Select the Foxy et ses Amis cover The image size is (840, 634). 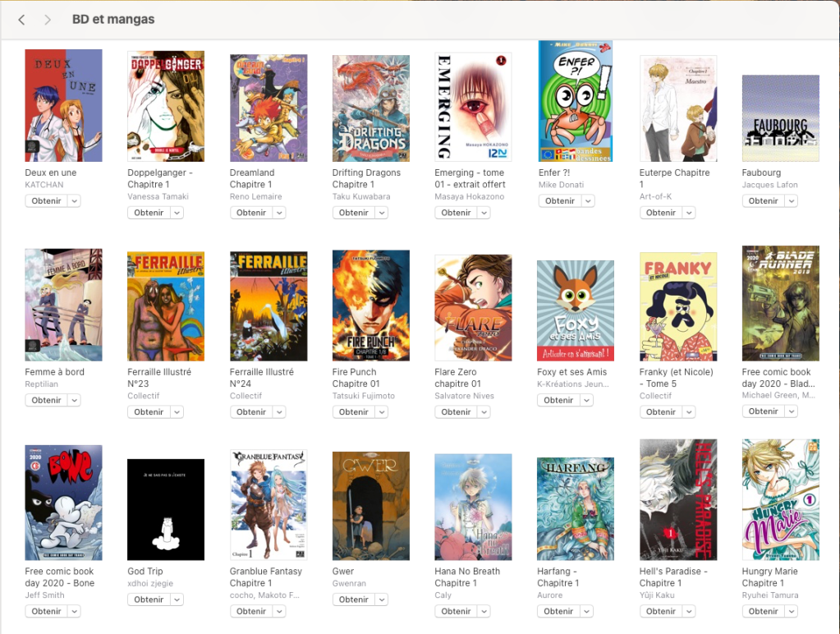pyautogui.click(x=576, y=310)
